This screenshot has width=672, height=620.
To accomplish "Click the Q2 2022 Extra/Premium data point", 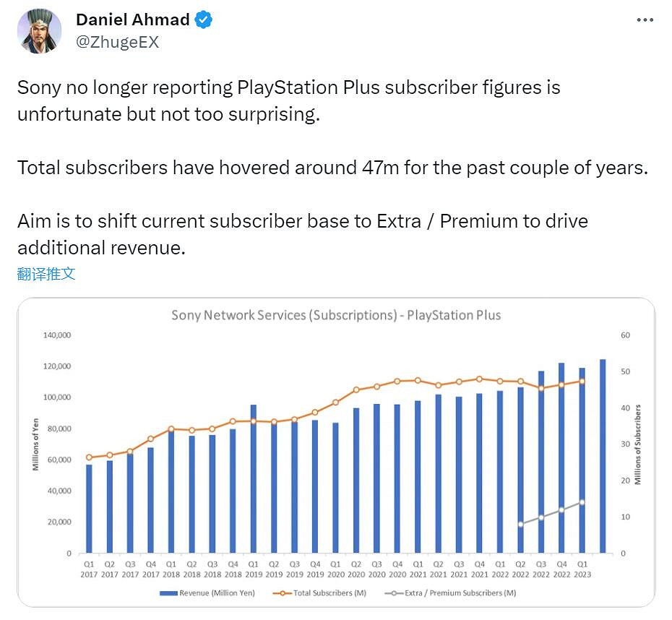I will pos(520,524).
